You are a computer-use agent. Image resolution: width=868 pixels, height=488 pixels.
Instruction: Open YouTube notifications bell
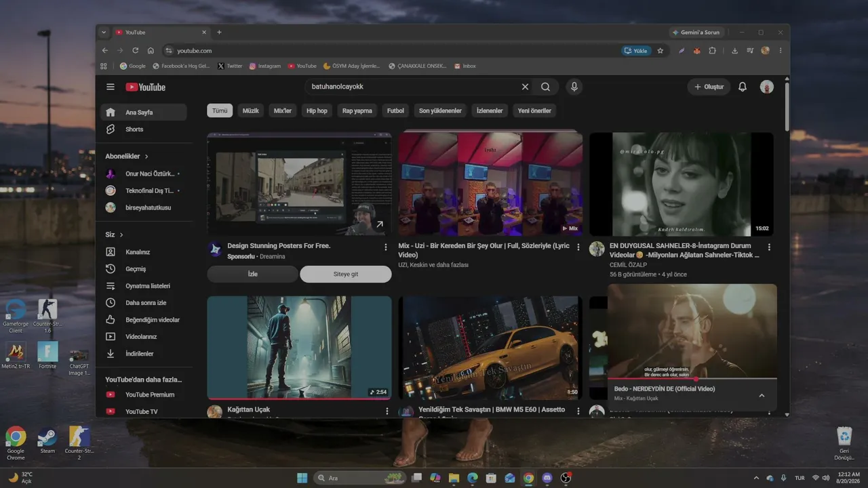coord(743,87)
